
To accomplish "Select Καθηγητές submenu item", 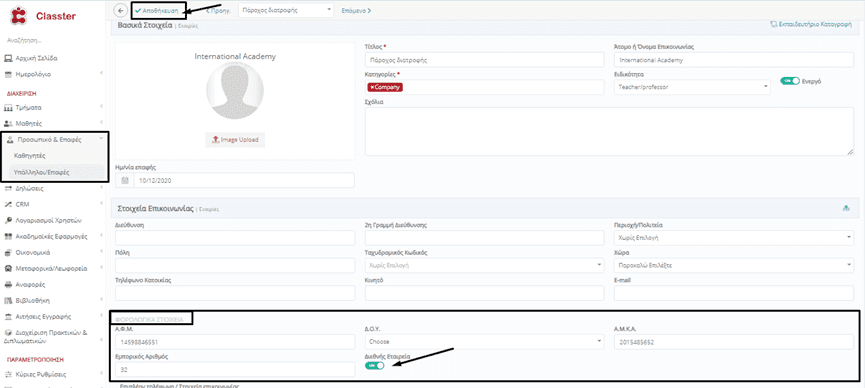I will (30, 156).
